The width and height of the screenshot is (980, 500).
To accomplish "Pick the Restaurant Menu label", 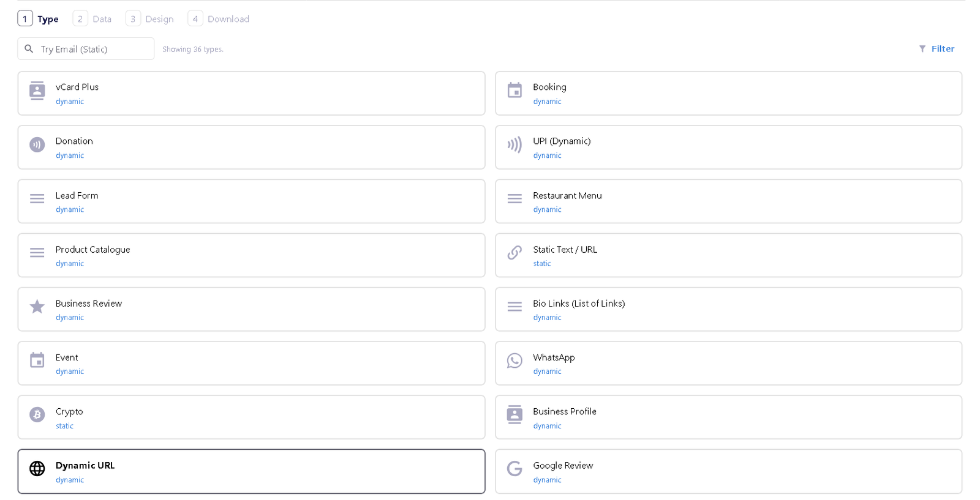I will tap(567, 195).
